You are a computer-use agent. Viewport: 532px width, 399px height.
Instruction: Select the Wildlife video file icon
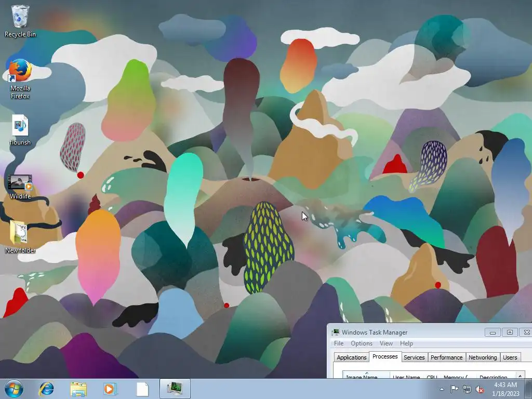[20, 187]
